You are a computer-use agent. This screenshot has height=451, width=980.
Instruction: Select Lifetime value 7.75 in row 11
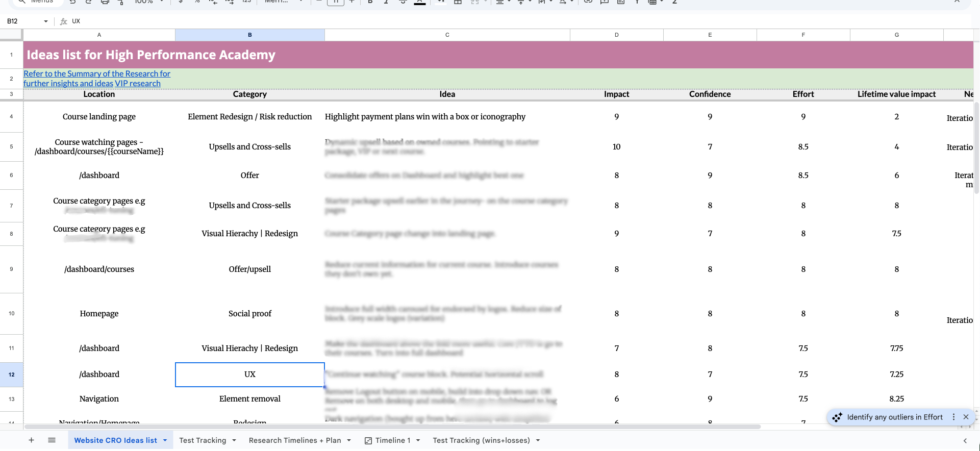[x=897, y=348]
